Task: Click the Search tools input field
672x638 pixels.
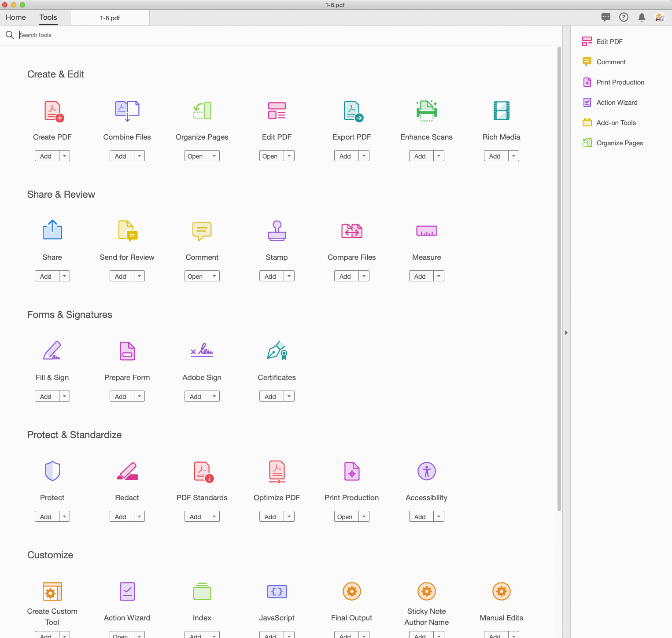Action: (x=282, y=35)
